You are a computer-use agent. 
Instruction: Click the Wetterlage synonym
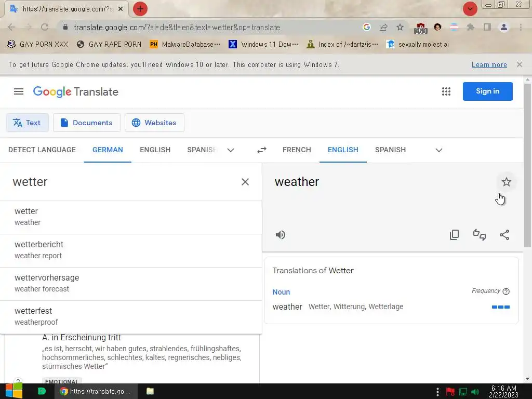386,307
